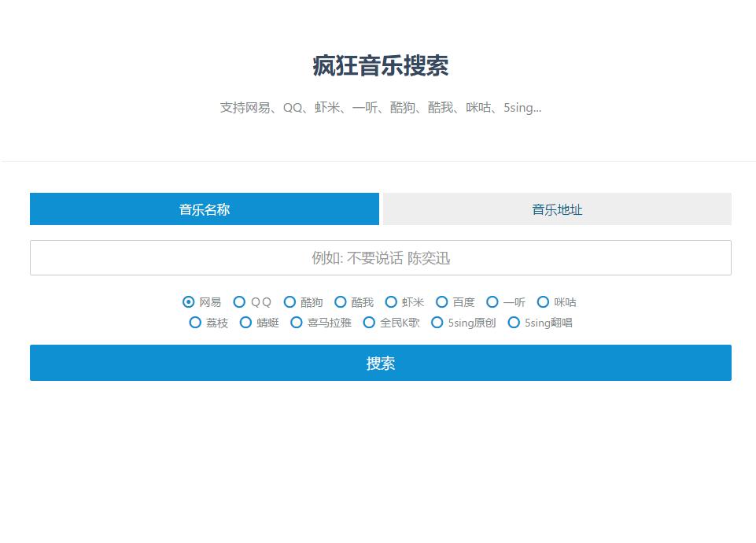Select the 一听 radio button

coord(492,302)
